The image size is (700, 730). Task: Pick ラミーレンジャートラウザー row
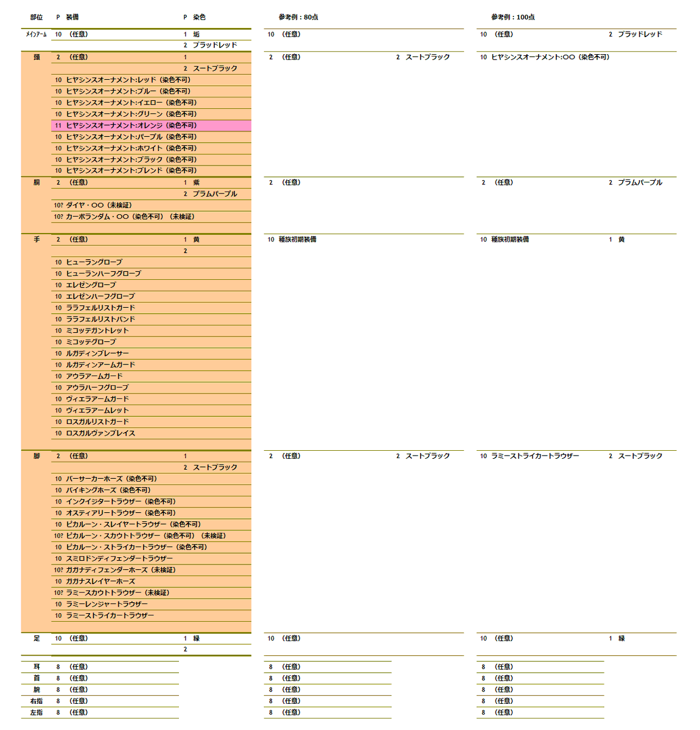[x=151, y=605]
